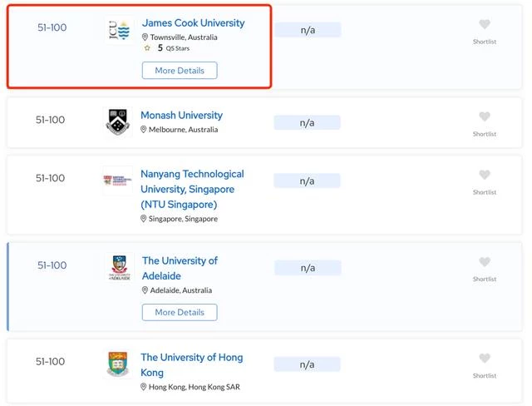Screen dimensions: 532x406
Task: Click the James Cook University JCU logo
Action: point(119,30)
